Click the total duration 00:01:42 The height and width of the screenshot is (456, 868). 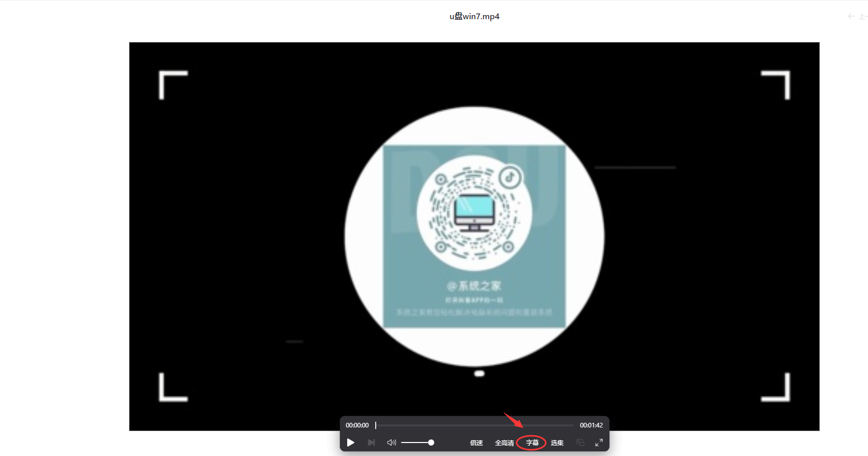click(591, 425)
